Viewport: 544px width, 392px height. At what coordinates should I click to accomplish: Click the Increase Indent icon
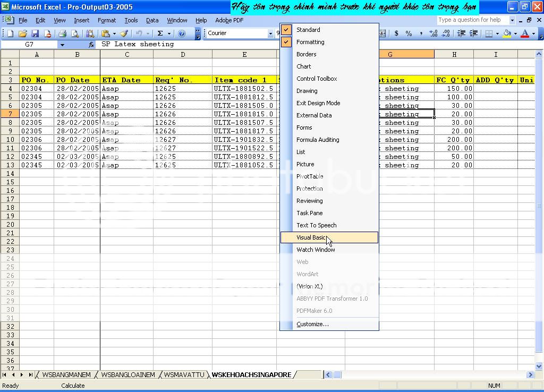pyautogui.click(x=473, y=33)
